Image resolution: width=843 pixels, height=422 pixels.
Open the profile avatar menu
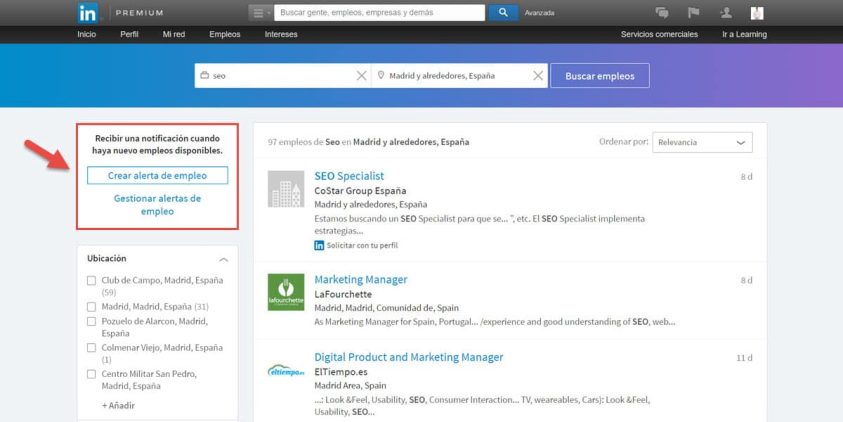(x=757, y=13)
